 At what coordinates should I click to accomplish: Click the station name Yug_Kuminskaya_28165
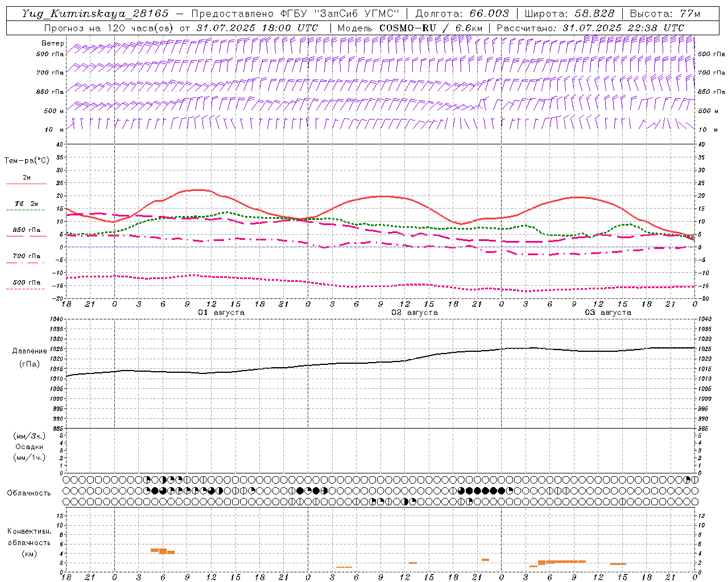click(x=95, y=14)
